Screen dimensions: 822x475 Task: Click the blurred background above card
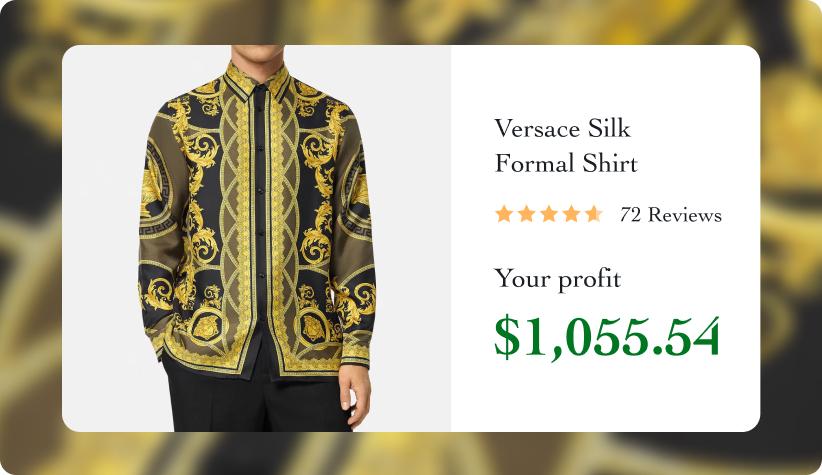(411, 22)
